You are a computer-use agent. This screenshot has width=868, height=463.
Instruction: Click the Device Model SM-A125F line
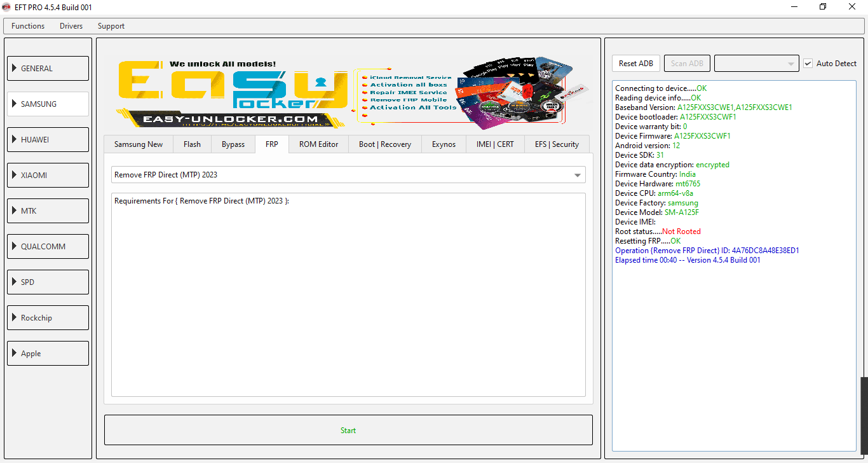click(x=657, y=212)
